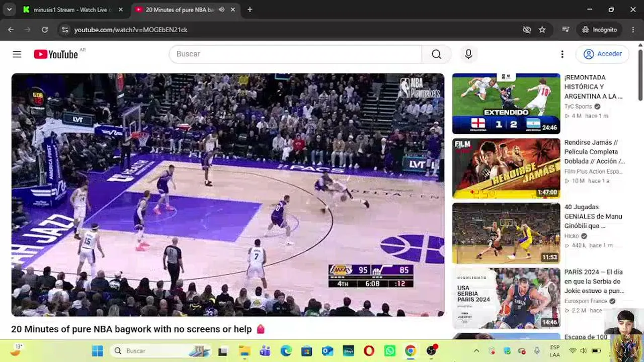Open Microsoft Store from the taskbar
The height and width of the screenshot is (362, 644).
pos(307,351)
